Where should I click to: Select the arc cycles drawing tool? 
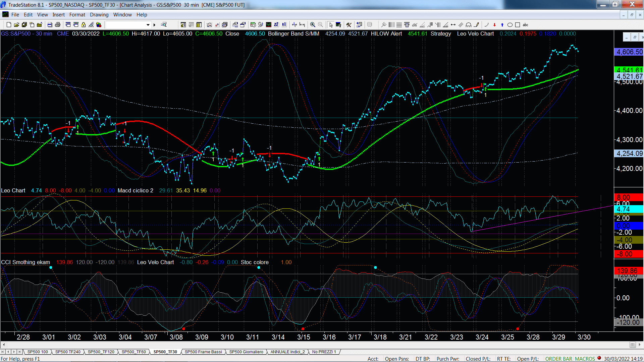click(469, 25)
